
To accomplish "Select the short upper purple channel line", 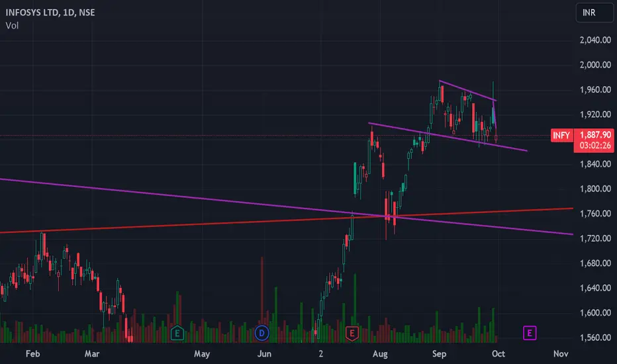I will tap(467, 91).
